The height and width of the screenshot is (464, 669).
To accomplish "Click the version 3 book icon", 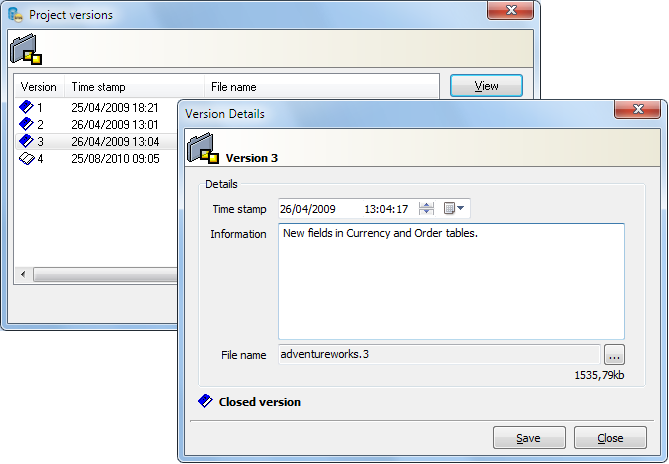I will tap(27, 141).
